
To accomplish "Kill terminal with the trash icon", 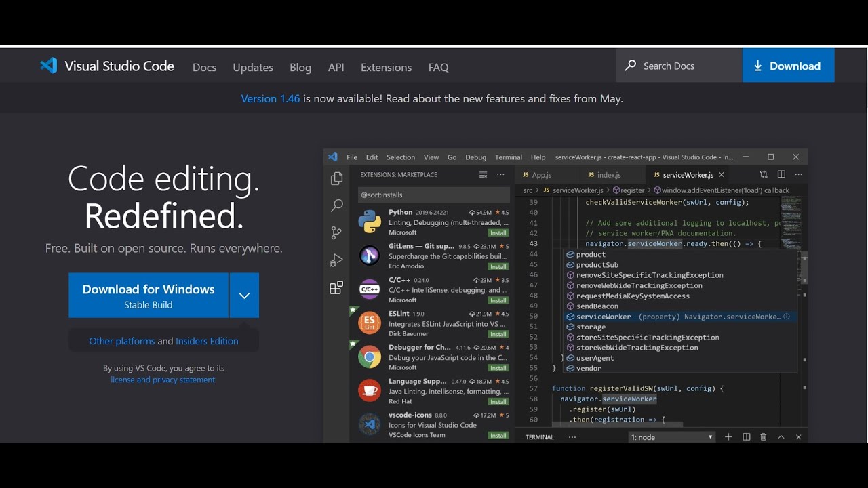I will 764,437.
